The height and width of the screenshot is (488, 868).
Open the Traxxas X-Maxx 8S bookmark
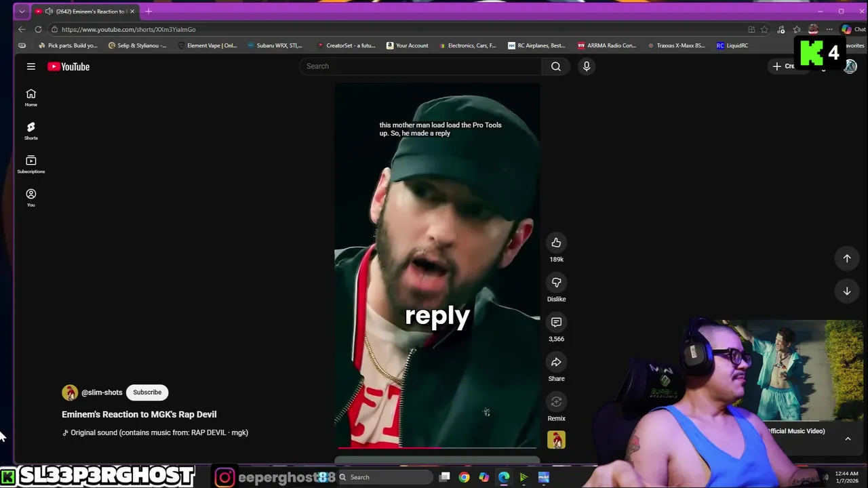[x=676, y=45]
